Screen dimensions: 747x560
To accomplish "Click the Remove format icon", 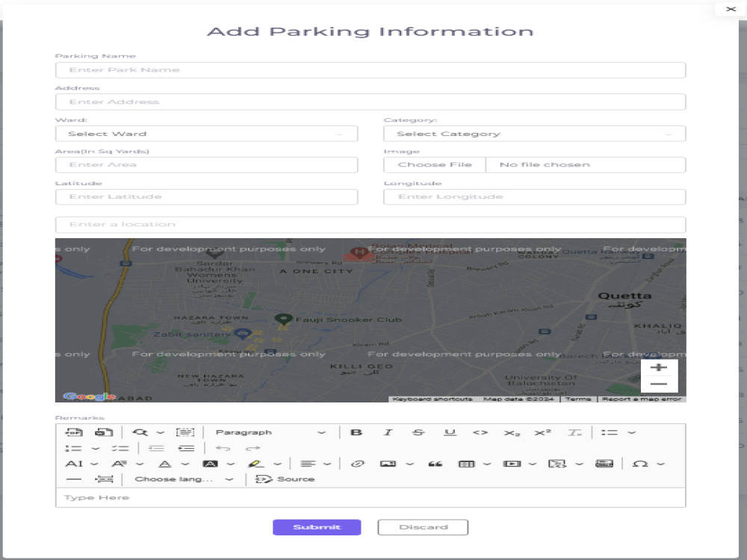I will (x=574, y=432).
